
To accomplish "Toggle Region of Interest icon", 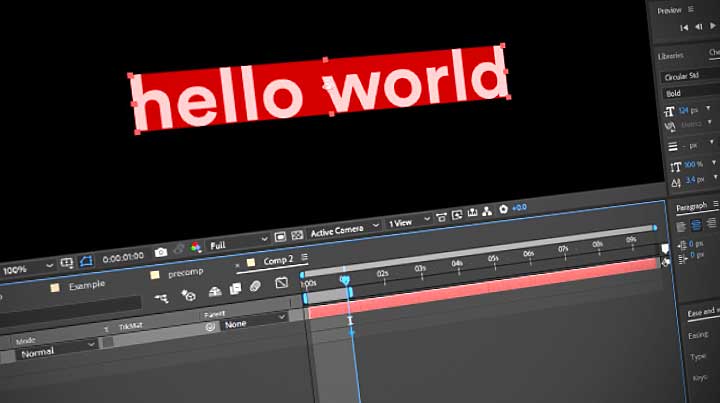I will pos(280,237).
